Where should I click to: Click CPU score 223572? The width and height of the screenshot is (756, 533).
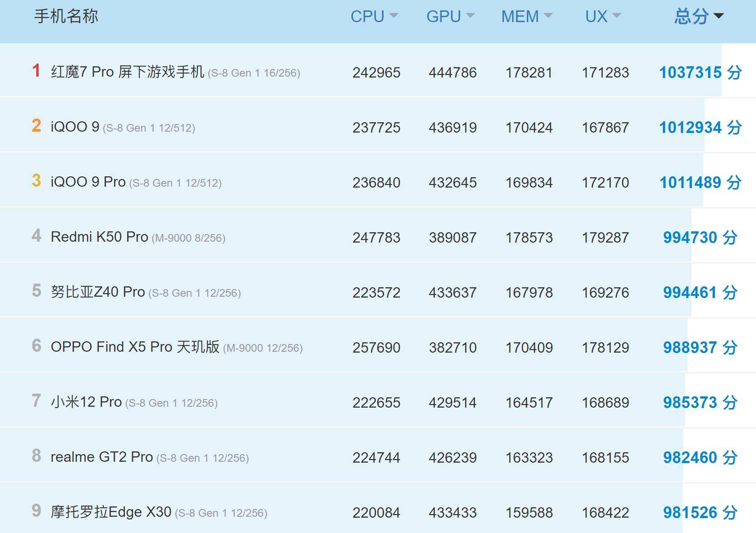pyautogui.click(x=376, y=293)
